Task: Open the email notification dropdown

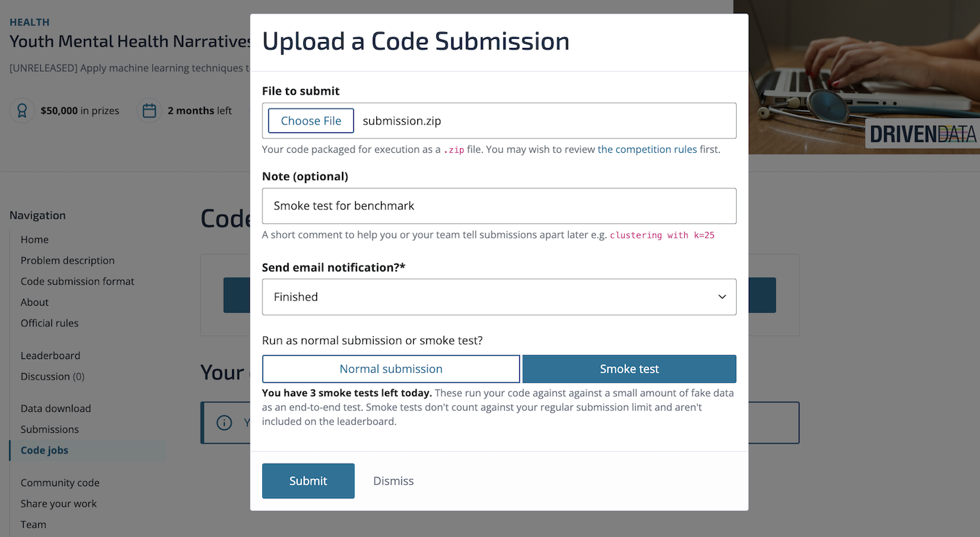Action: 499,297
